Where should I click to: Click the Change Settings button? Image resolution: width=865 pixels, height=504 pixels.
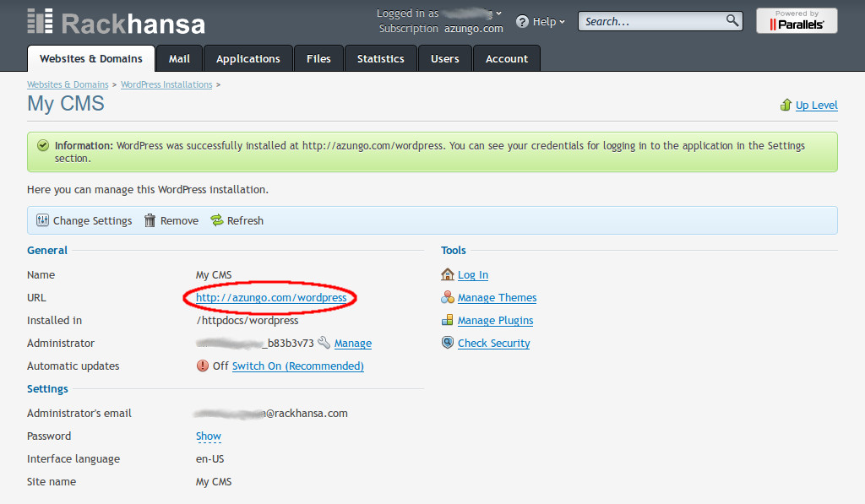pyautogui.click(x=84, y=220)
